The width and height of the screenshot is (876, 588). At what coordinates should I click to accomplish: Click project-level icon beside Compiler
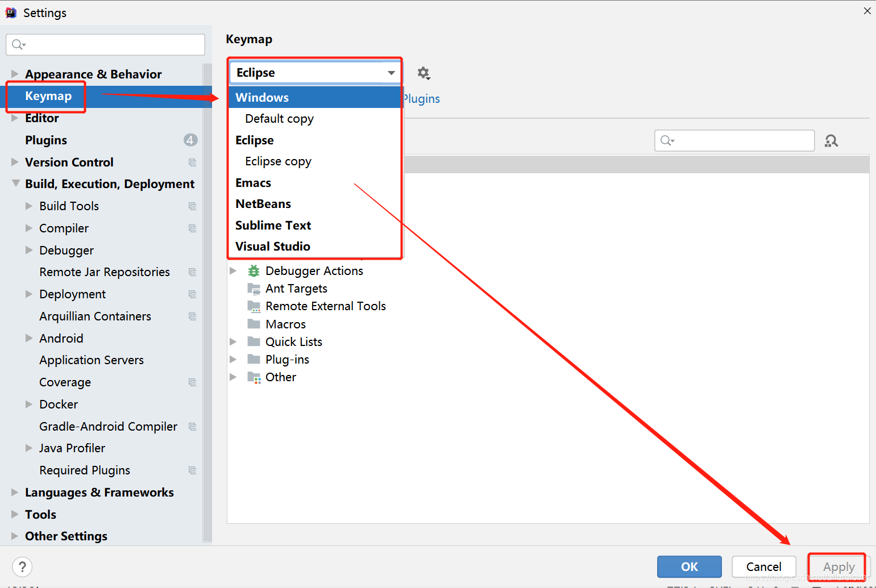coord(192,228)
